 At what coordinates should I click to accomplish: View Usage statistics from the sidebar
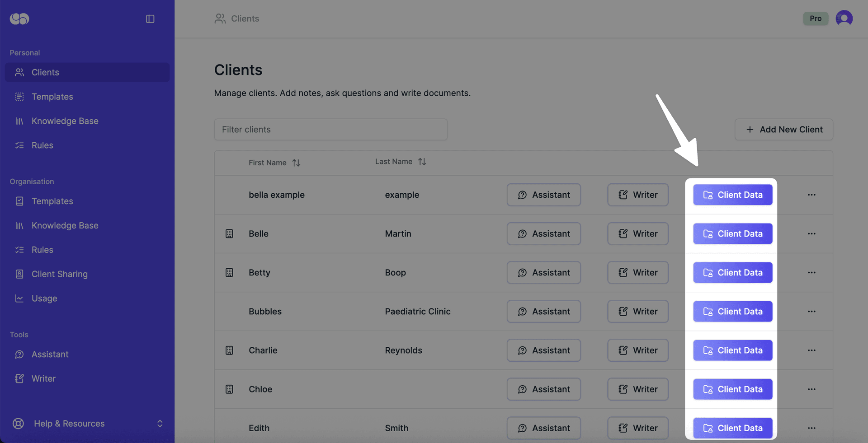(x=44, y=298)
